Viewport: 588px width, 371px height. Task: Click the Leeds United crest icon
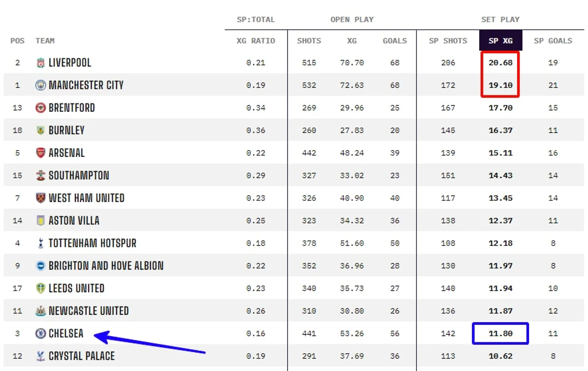click(40, 288)
